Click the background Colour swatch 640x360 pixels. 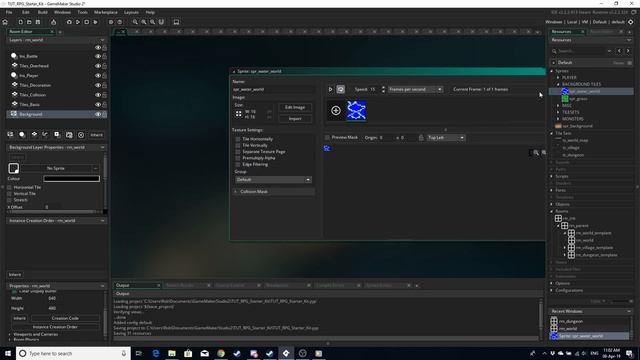click(x=71, y=179)
